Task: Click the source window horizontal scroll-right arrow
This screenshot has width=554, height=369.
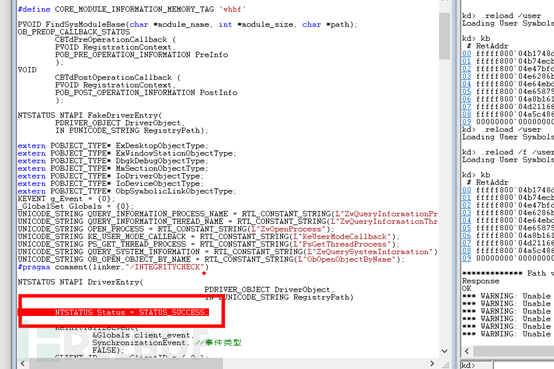Action: point(432,363)
